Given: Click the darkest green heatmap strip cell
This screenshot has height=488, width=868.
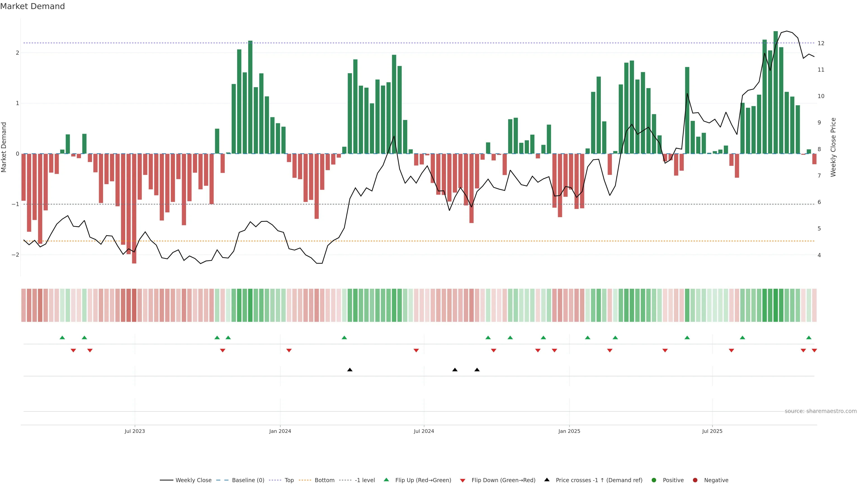Looking at the screenshot, I should pyautogui.click(x=776, y=305).
